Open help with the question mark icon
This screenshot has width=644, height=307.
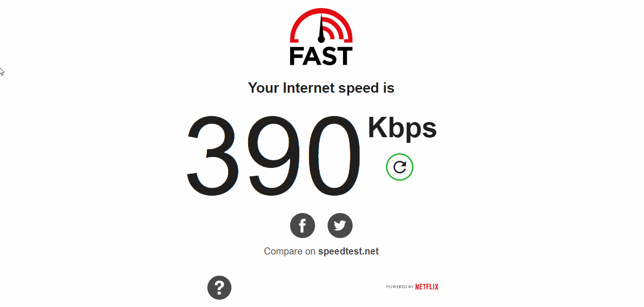[219, 288]
